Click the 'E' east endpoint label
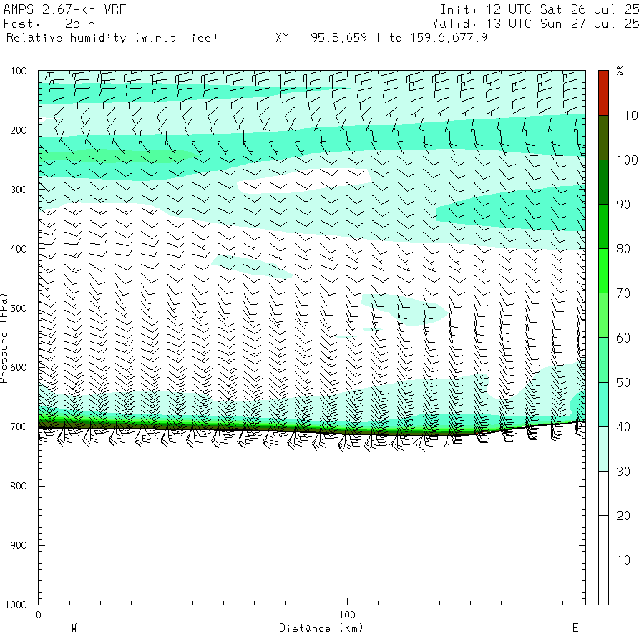Viewport: 644px width, 644px height. (575, 628)
